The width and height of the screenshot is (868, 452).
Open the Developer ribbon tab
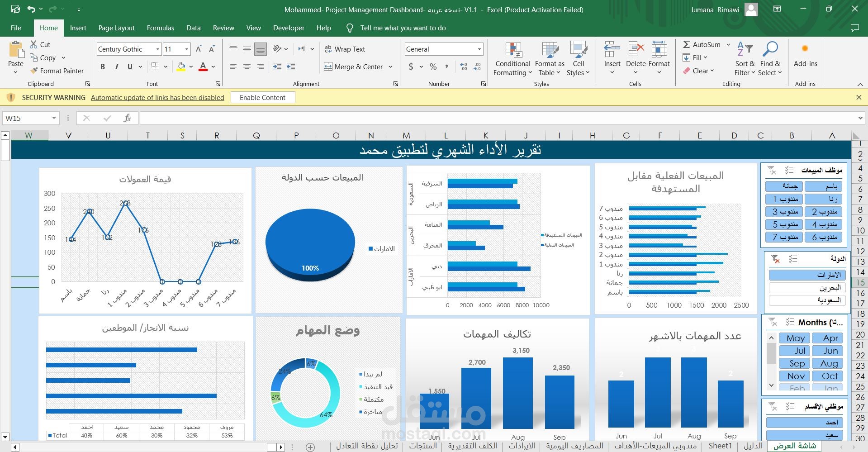tap(289, 28)
